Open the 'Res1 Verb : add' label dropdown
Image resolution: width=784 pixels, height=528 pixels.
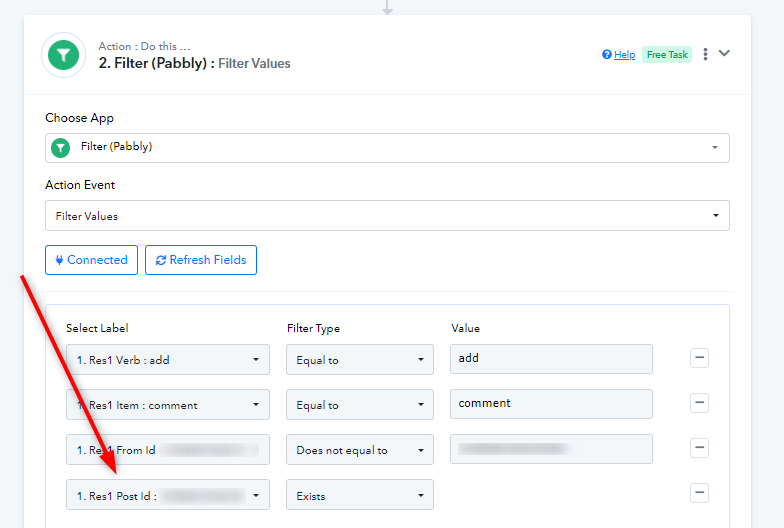(168, 360)
